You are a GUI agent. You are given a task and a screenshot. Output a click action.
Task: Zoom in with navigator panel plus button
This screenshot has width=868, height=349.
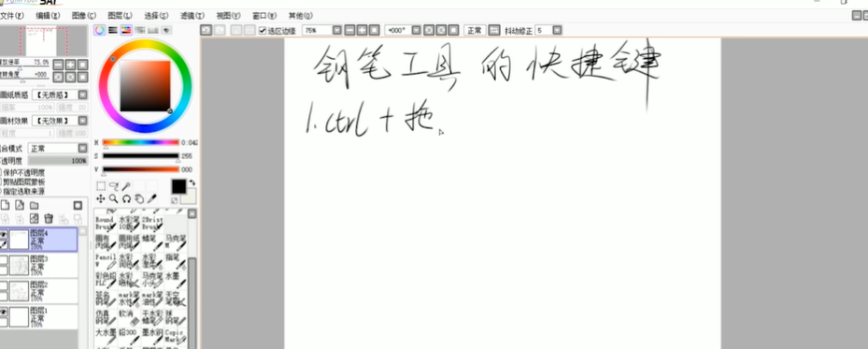pos(70,65)
